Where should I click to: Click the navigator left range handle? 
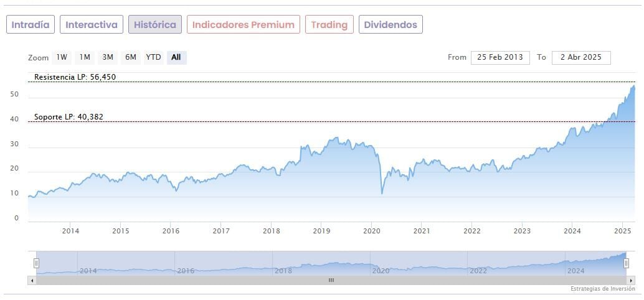click(36, 263)
